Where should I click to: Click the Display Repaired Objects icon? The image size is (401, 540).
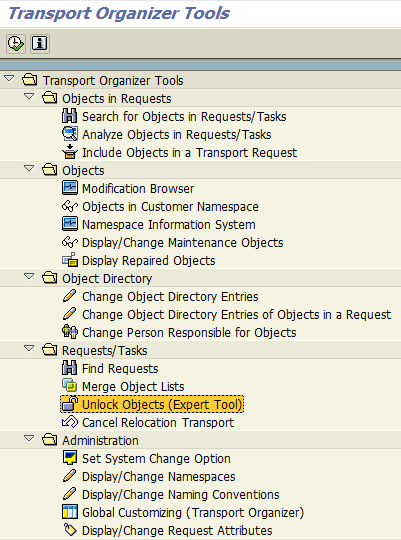(x=70, y=260)
